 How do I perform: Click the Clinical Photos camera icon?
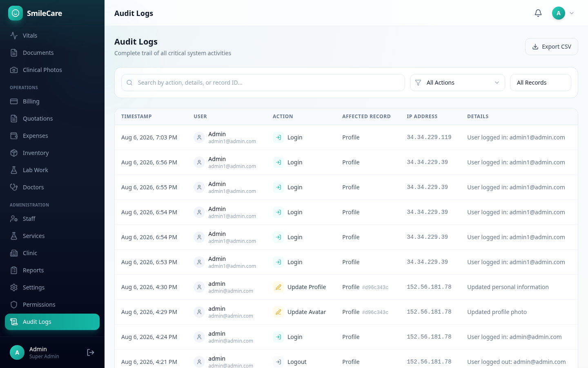[x=14, y=70]
